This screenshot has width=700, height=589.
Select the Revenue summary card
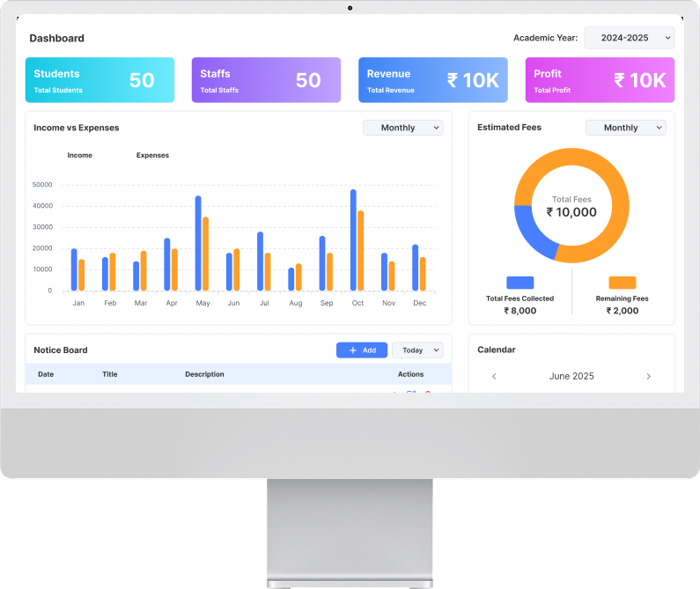tap(432, 80)
